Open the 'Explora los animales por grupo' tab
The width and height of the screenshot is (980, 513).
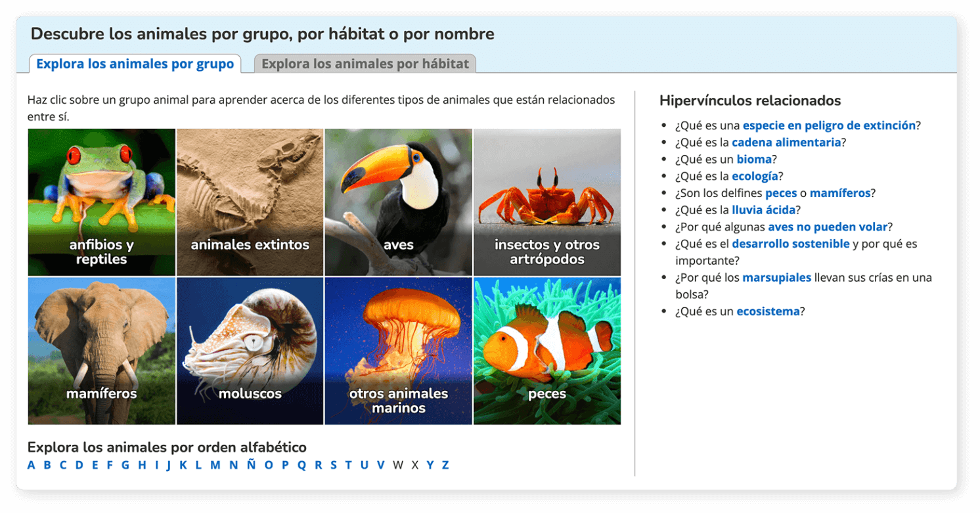(x=135, y=64)
